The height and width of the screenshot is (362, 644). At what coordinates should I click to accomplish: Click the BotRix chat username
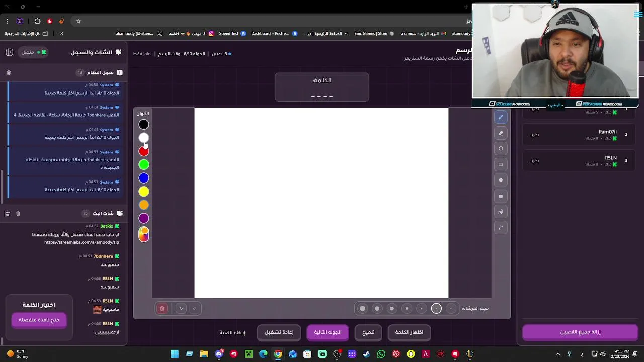107,226
